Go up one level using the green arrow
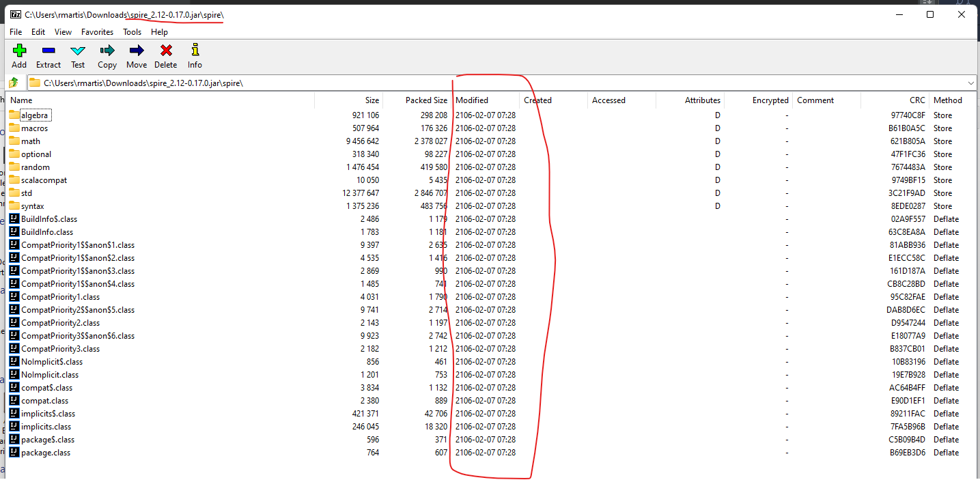Screen dimensions: 980x480 pyautogui.click(x=12, y=82)
